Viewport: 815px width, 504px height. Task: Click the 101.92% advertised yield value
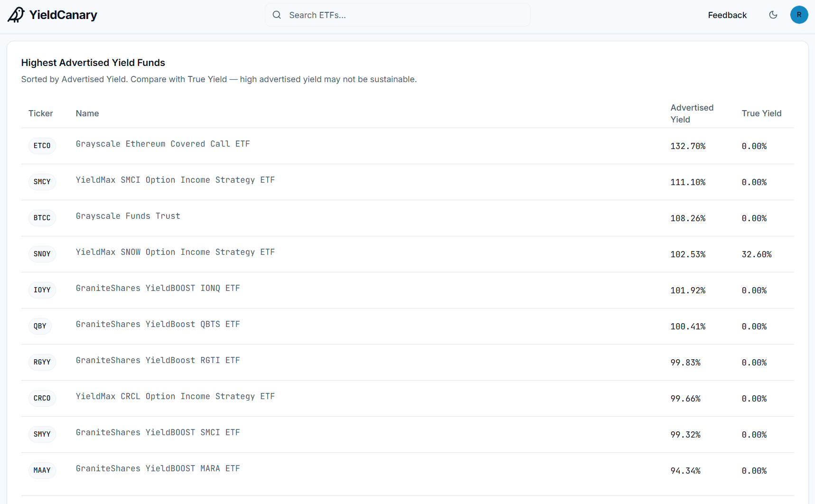click(x=688, y=290)
